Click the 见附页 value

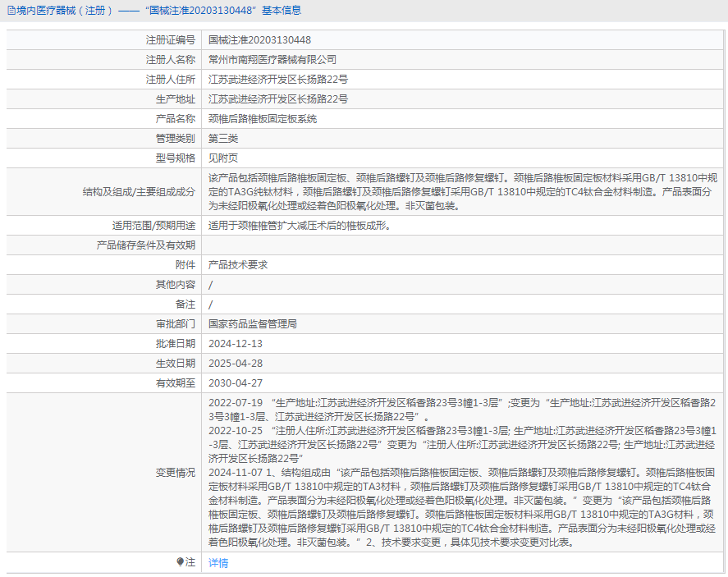[223, 158]
